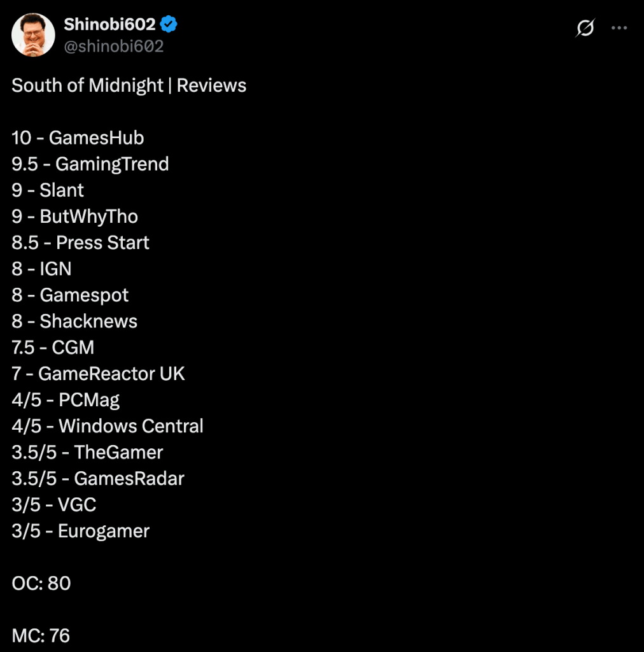
Task: Click the "MC: 76" Metacritic score
Action: 41,635
